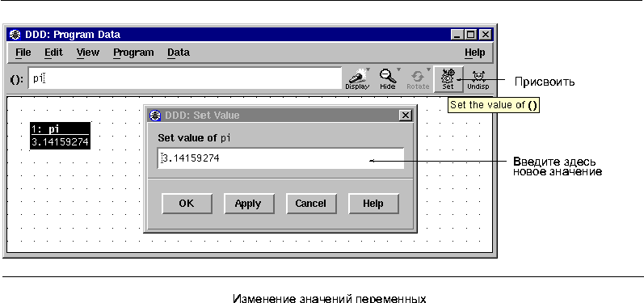
Task: Open the Data menu
Action: click(x=179, y=53)
